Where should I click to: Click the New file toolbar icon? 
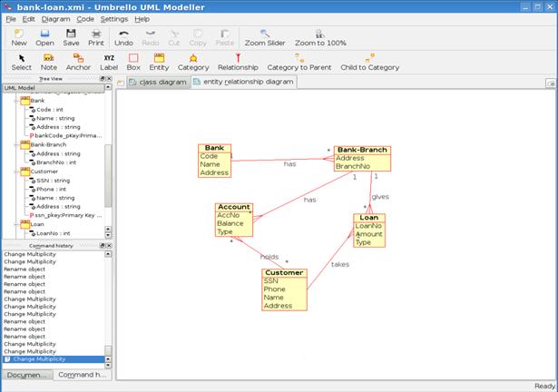coord(18,37)
